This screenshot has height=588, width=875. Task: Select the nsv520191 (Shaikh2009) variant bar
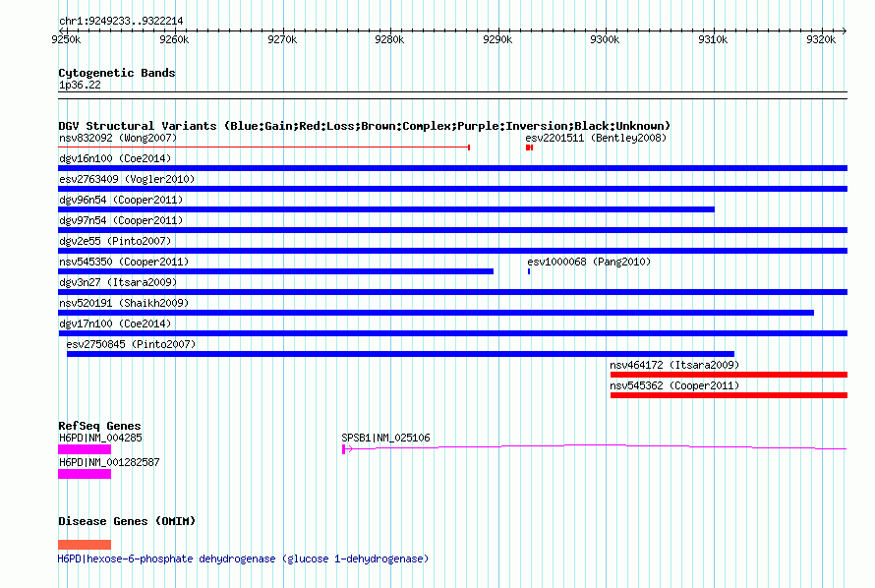pos(436,313)
